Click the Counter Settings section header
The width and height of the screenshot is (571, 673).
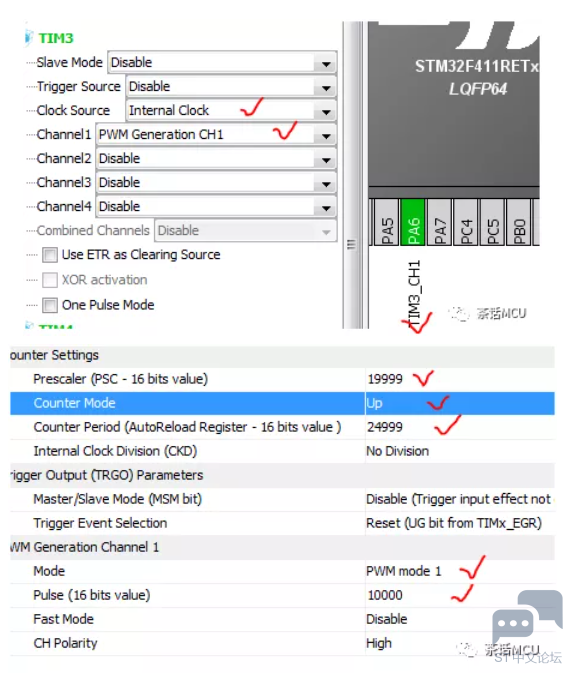[x=54, y=355]
